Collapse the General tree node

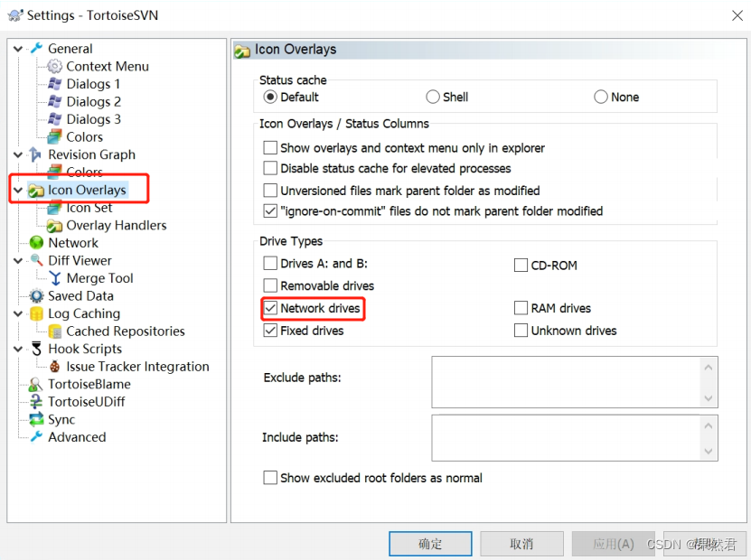(18, 49)
